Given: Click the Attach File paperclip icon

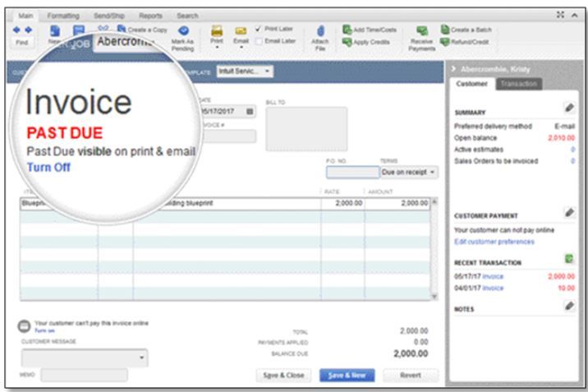Looking at the screenshot, I should (x=320, y=31).
